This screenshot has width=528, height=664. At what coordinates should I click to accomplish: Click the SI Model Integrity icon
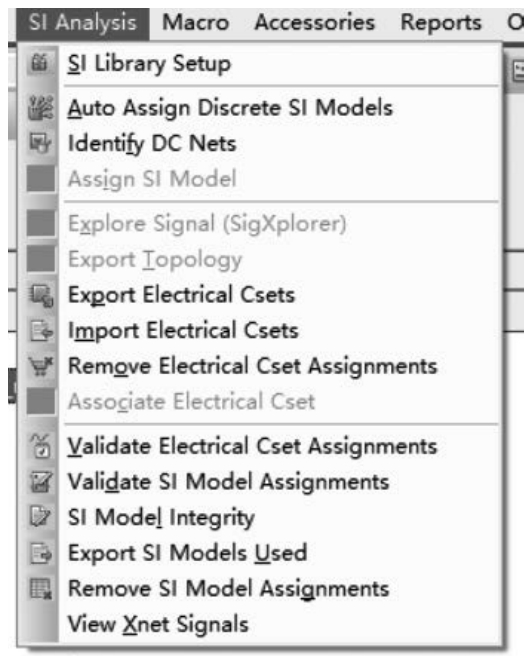(41, 517)
